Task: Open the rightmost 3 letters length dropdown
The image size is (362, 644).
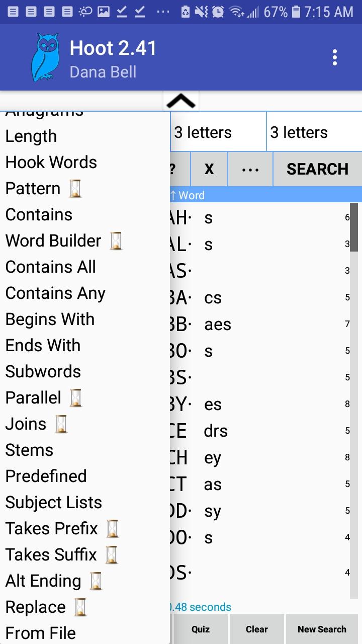Action: tap(314, 132)
